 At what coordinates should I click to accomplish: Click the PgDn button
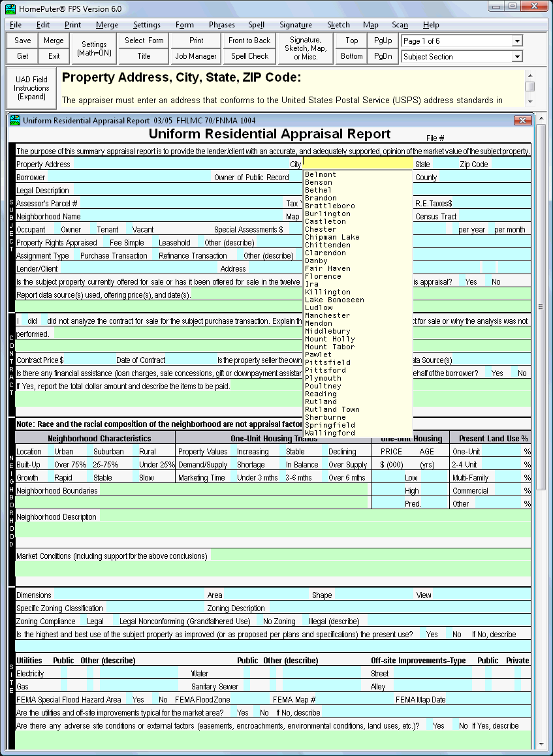[x=383, y=56]
